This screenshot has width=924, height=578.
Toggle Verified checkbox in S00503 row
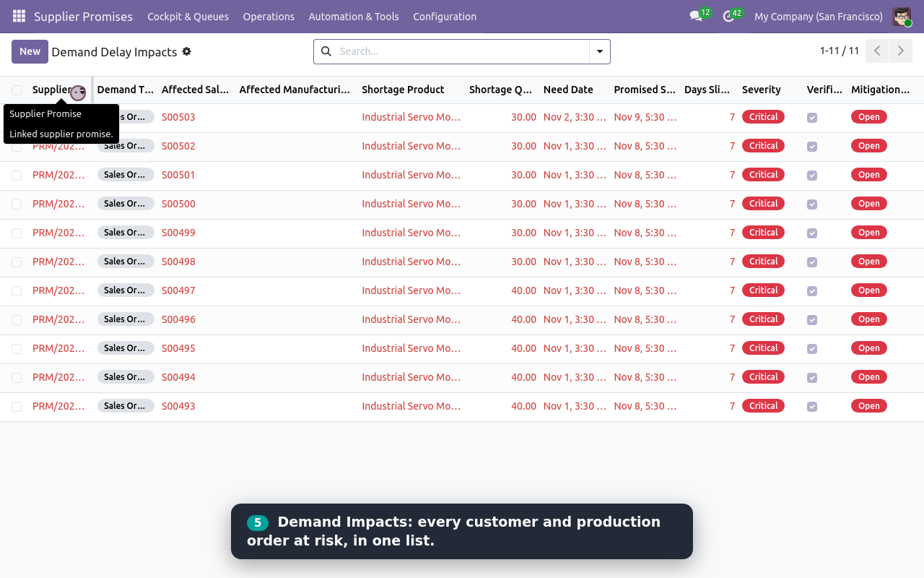(812, 117)
